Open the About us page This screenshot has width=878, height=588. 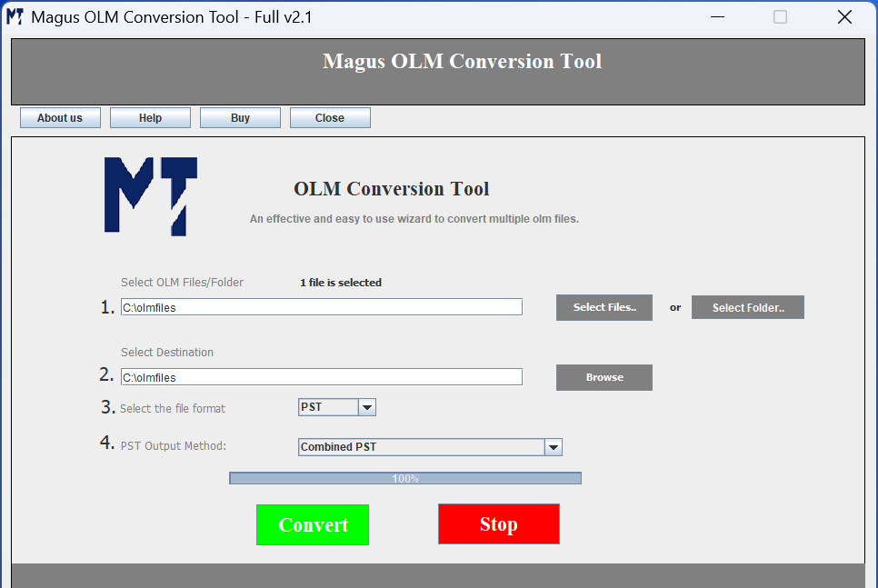tap(60, 117)
